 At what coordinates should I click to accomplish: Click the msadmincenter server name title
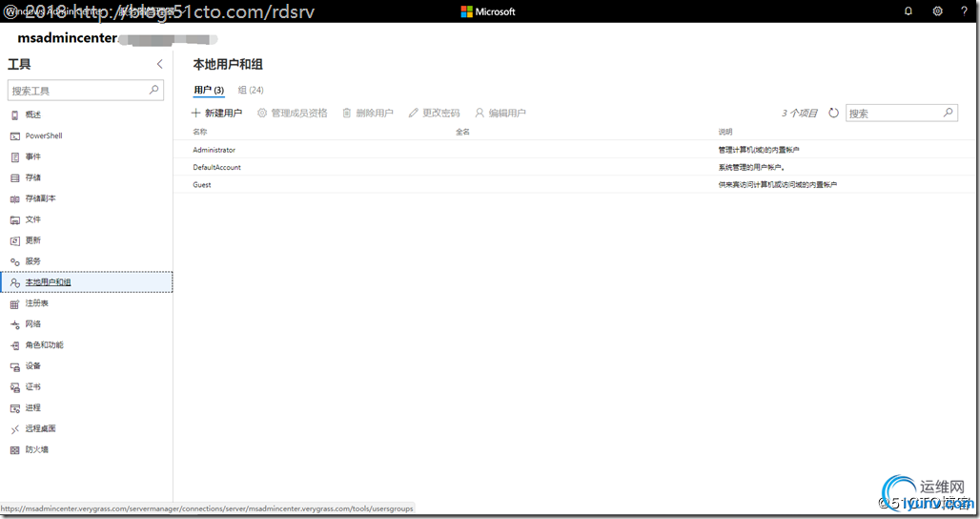(x=68, y=38)
